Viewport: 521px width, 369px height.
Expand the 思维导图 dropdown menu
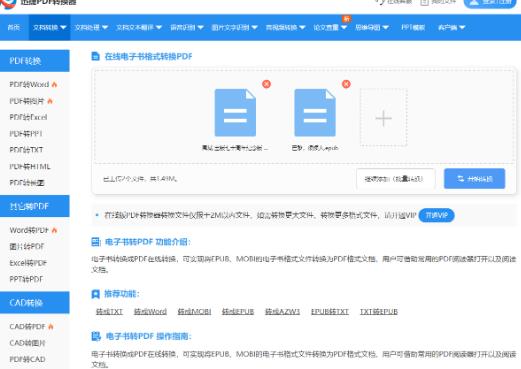click(x=372, y=27)
